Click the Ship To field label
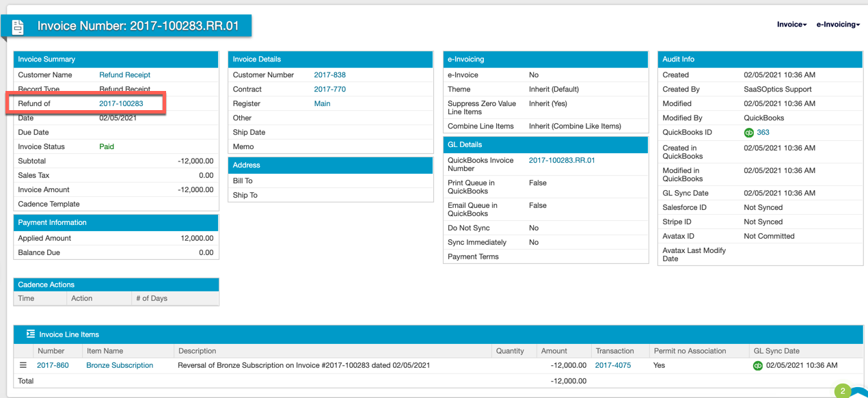The height and width of the screenshot is (398, 868). (x=245, y=196)
